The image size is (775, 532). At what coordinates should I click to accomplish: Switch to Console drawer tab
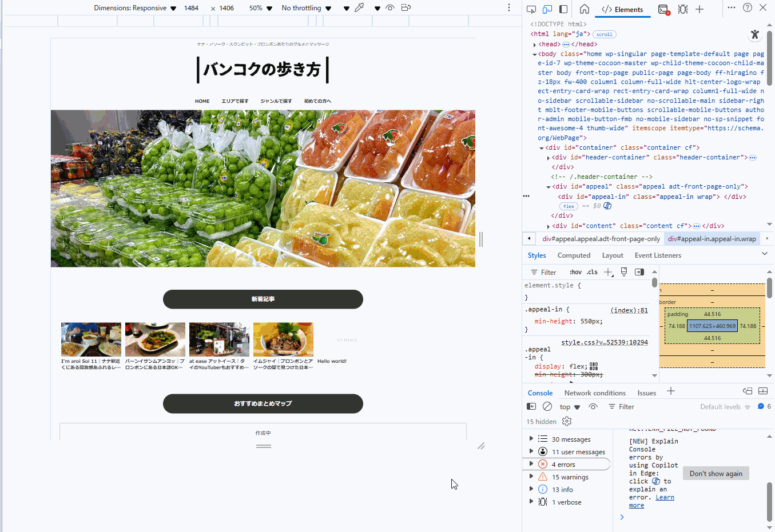click(x=540, y=393)
